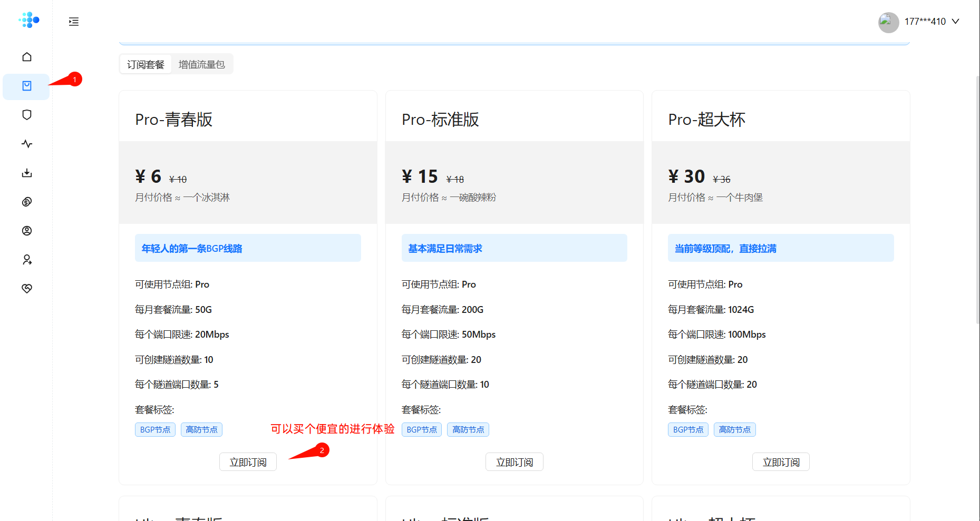This screenshot has height=521, width=980.
Task: Open the activity pulse monitor icon
Action: [27, 144]
